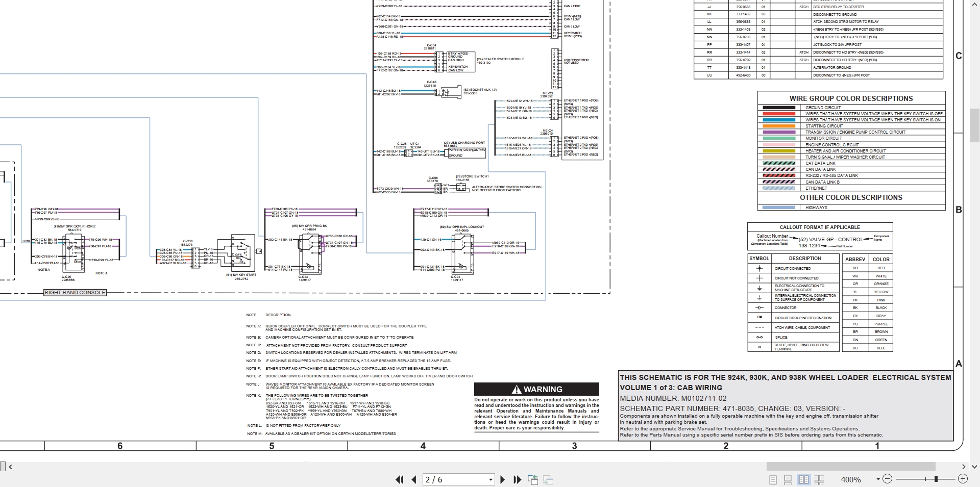The height and width of the screenshot is (487, 980).
Task: Click the 400% zoom value
Action: pos(851,480)
